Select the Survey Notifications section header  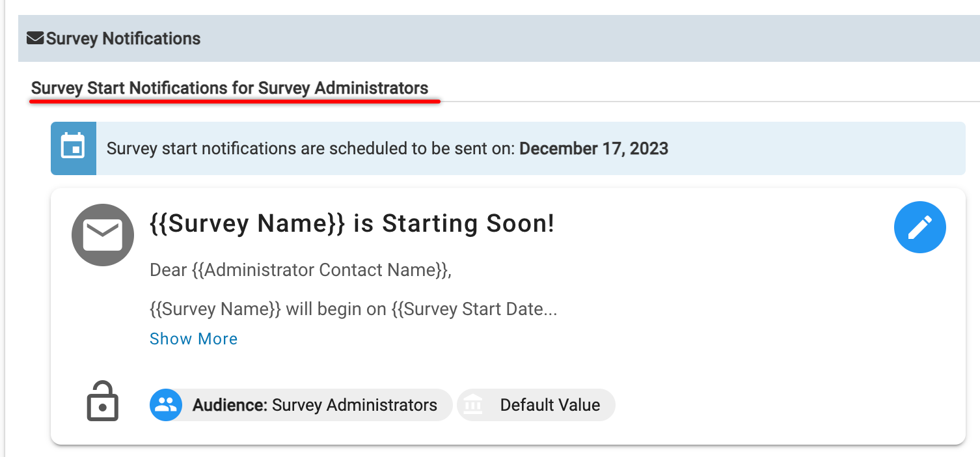click(123, 39)
